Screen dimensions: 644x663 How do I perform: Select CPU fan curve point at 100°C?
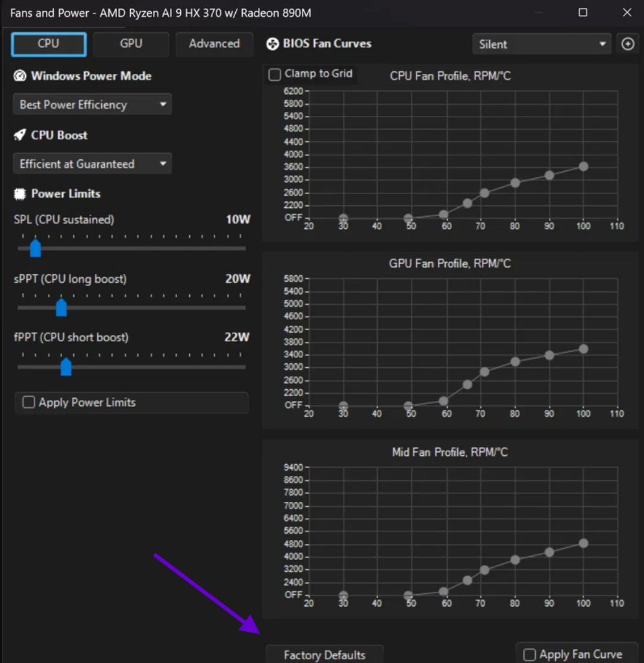click(x=584, y=166)
